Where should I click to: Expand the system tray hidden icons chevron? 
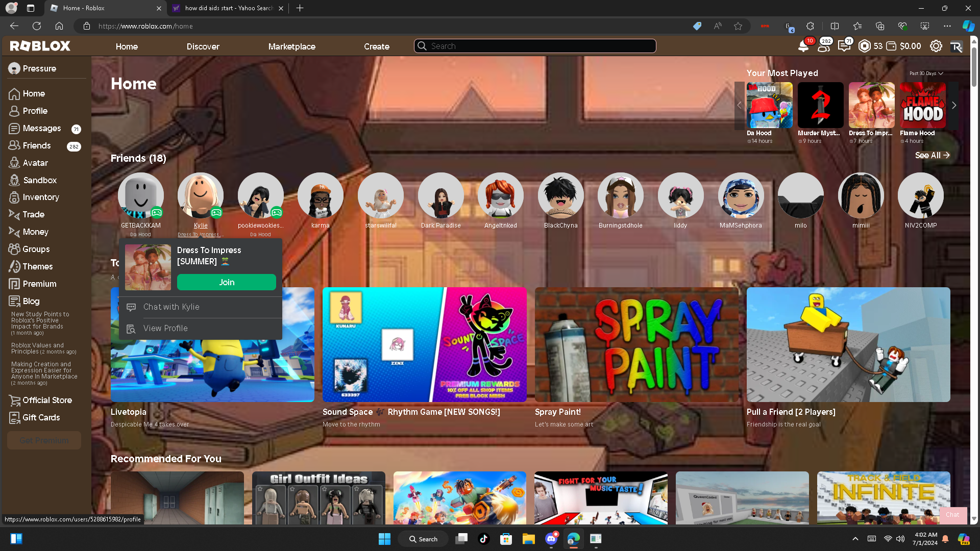pyautogui.click(x=855, y=539)
